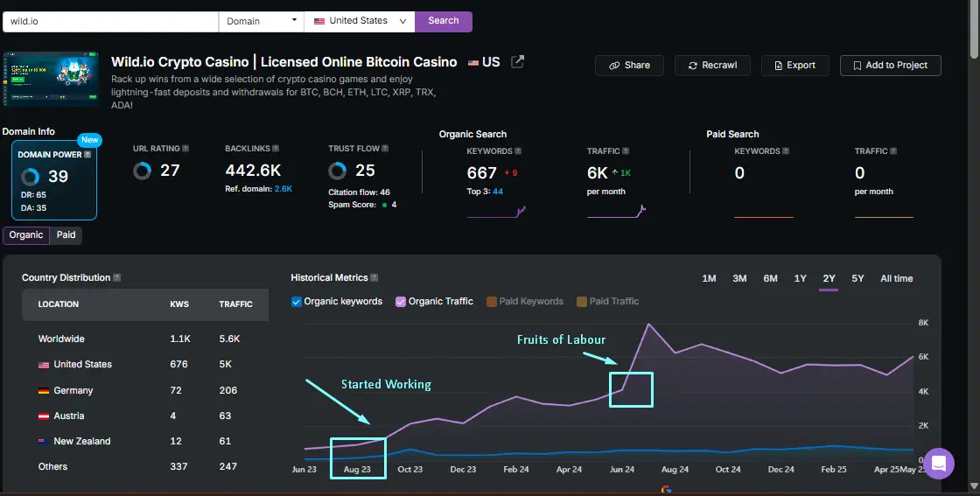Click Historical Metrics help icon
The height and width of the screenshot is (496, 980).
coord(374,277)
